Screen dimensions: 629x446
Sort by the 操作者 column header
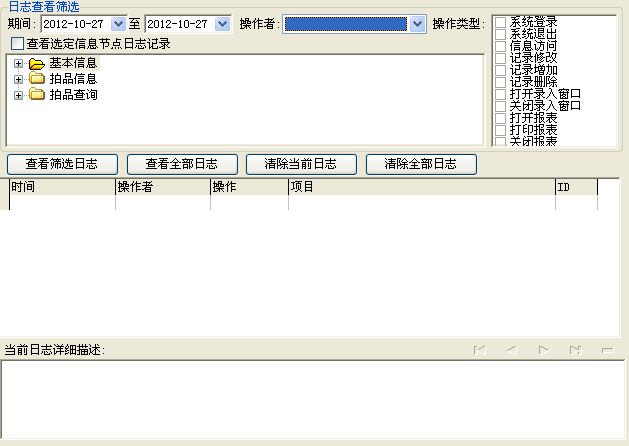tap(163, 187)
